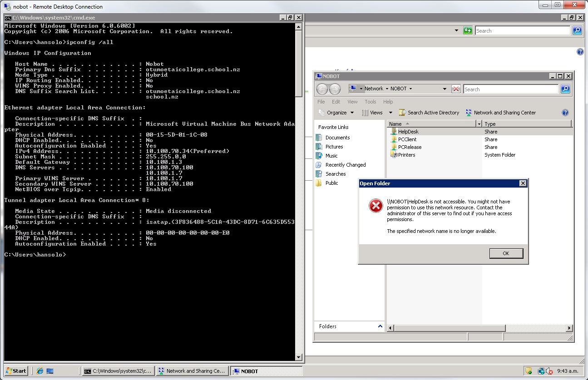Click the network icon in the system tray
This screenshot has height=380, width=588.
[x=541, y=371]
